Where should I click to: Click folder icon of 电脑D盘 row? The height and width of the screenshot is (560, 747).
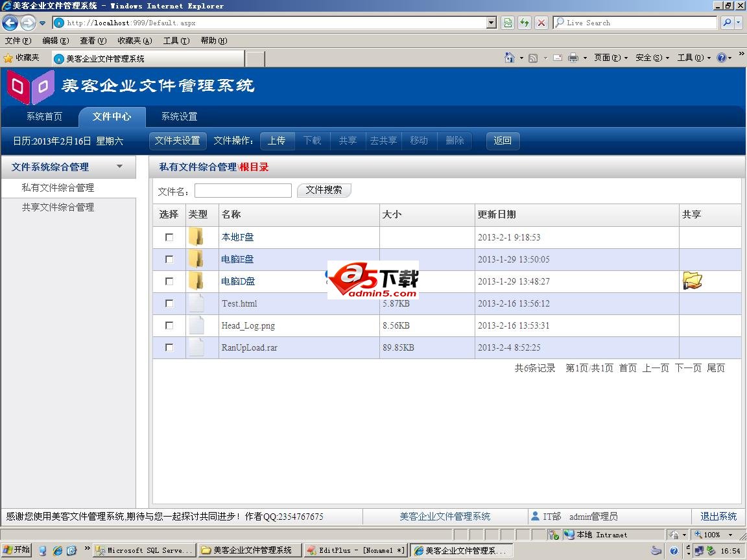[196, 281]
